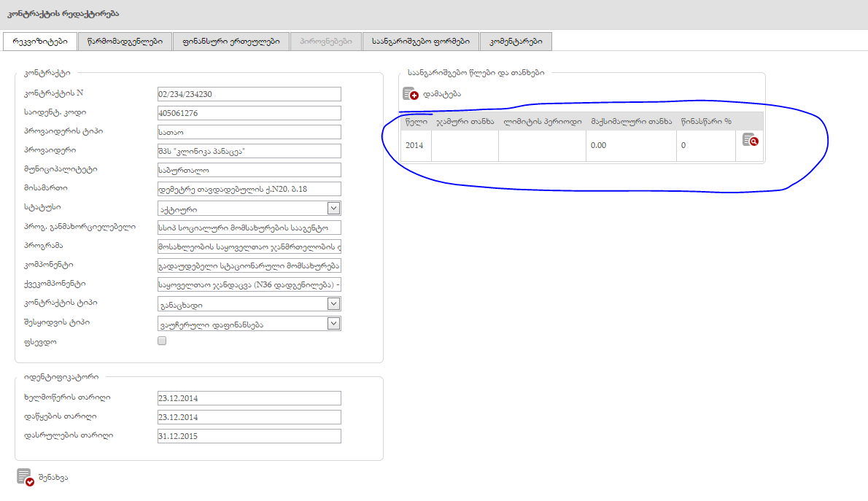Click the დასრულების თარიღი date field

pos(249,436)
